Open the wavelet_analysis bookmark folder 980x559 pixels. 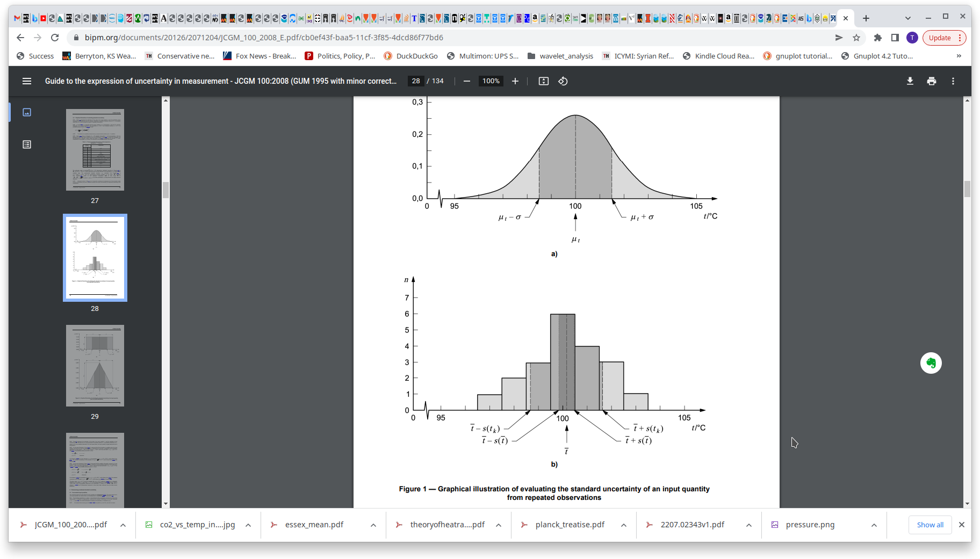pyautogui.click(x=560, y=56)
